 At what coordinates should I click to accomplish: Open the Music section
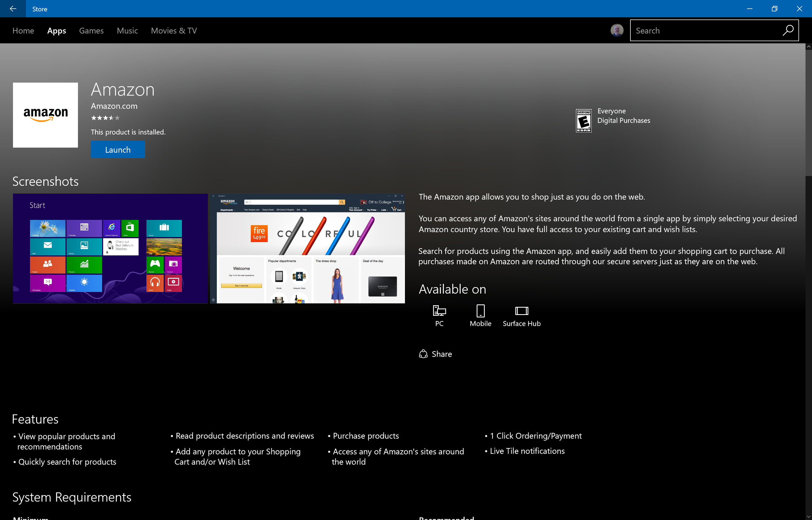(127, 31)
